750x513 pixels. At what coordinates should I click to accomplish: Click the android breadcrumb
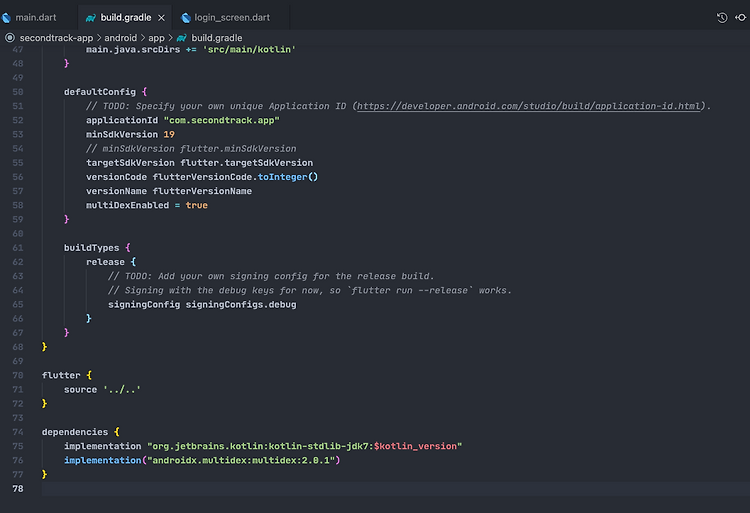click(x=121, y=38)
